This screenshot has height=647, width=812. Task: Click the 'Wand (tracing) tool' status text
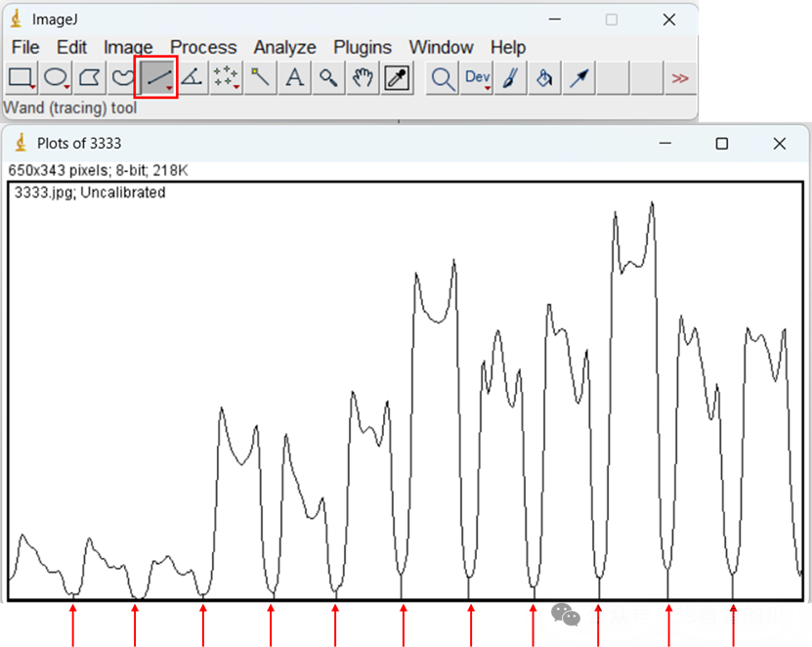pos(70,108)
